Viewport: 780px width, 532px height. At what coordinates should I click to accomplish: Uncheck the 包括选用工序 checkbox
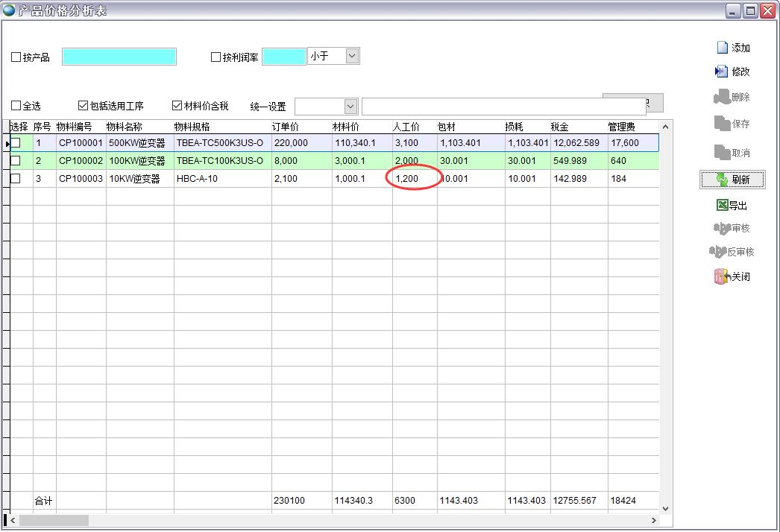pos(84,106)
